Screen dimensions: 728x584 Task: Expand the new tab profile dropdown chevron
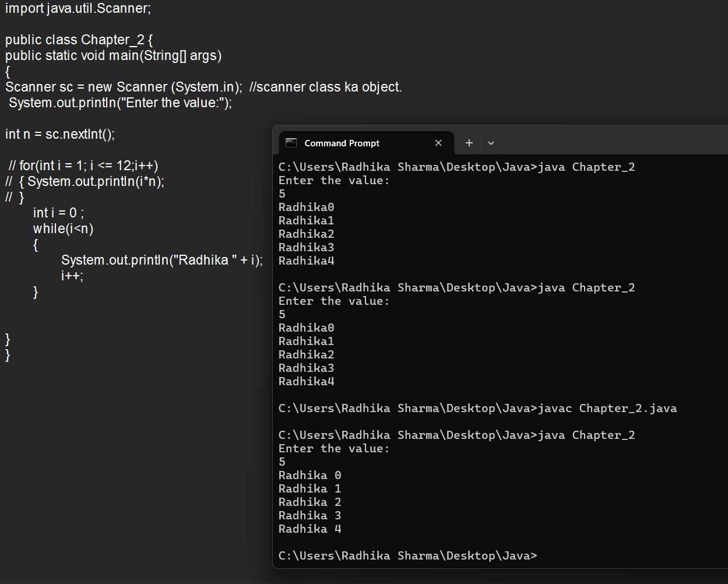[x=491, y=143]
